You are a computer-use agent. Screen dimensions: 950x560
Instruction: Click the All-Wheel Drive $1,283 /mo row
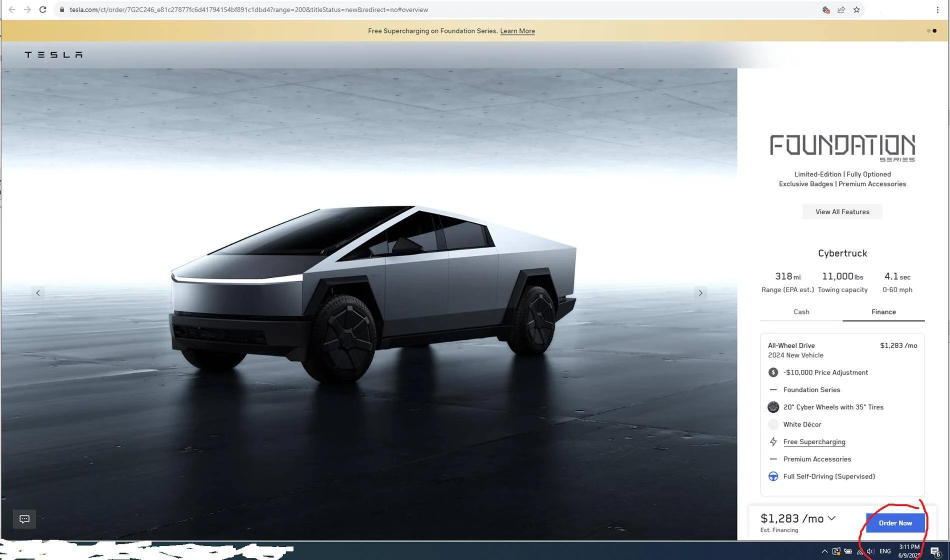(x=842, y=350)
